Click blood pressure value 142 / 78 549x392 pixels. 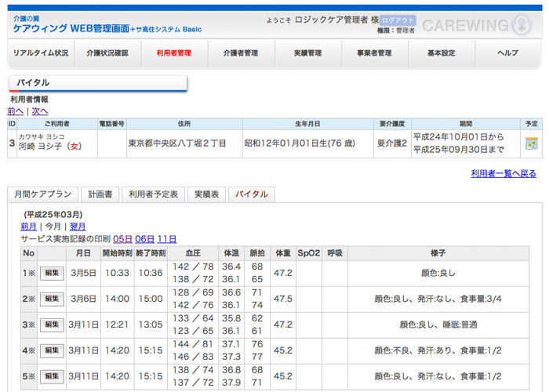click(193, 267)
